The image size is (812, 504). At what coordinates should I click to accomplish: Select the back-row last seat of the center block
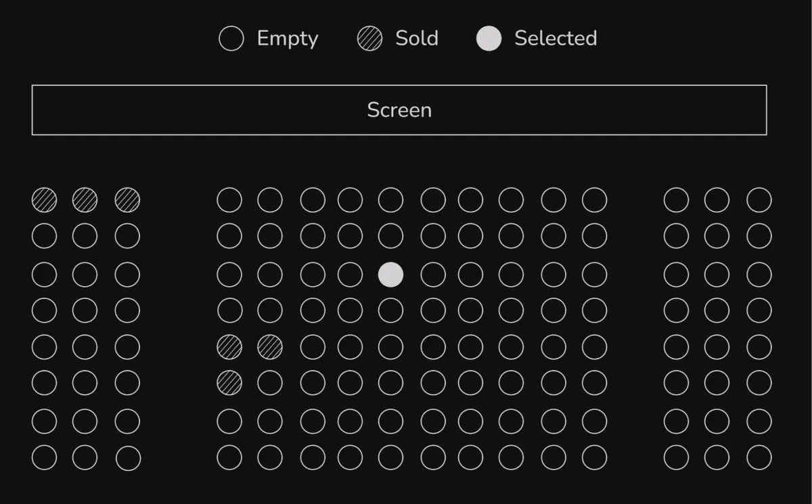pyautogui.click(x=594, y=457)
